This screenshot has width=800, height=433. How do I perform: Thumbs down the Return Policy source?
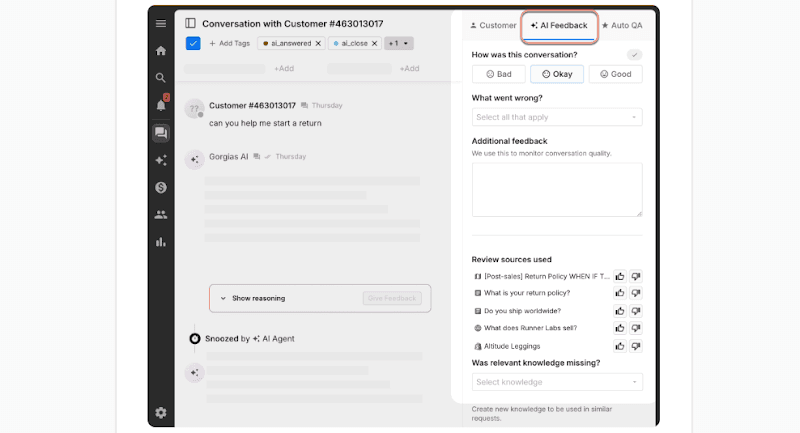pyautogui.click(x=636, y=276)
